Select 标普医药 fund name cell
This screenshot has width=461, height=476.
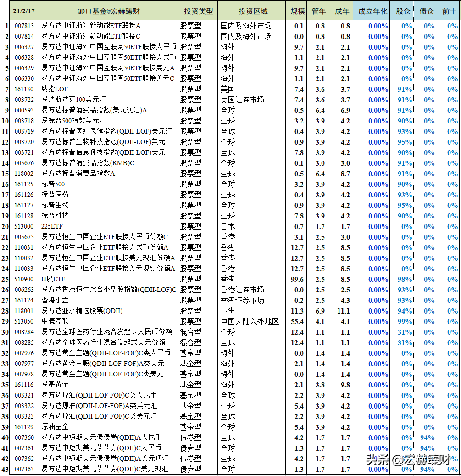pos(55,195)
